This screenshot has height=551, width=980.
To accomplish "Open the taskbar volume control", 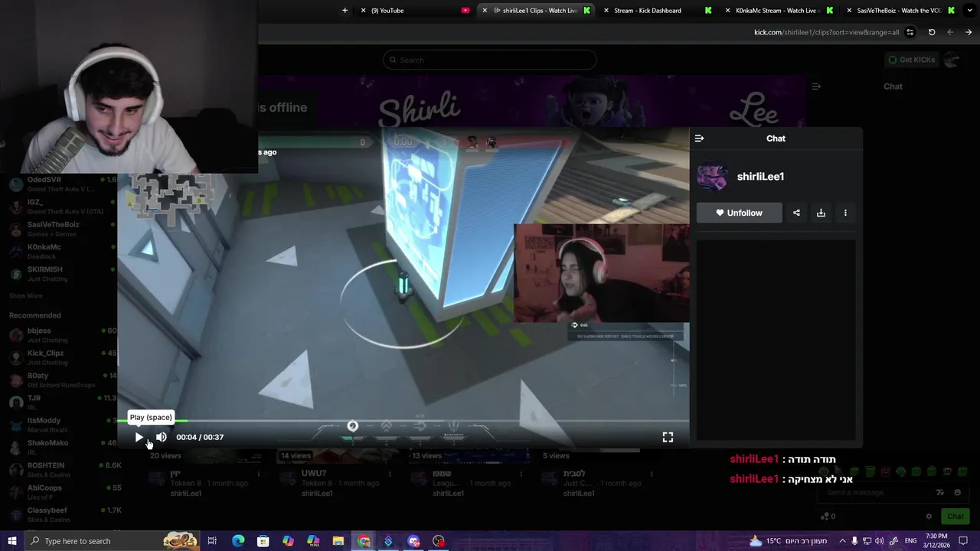I will pos(879,541).
